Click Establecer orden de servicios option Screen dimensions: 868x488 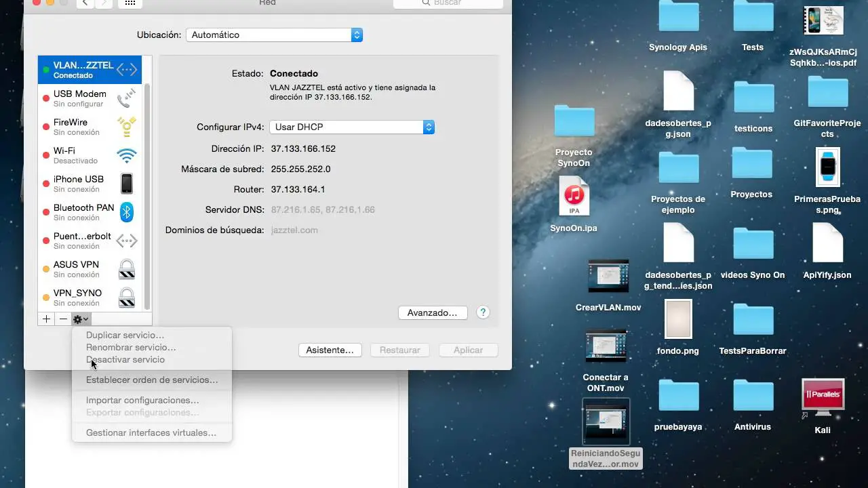pos(152,380)
